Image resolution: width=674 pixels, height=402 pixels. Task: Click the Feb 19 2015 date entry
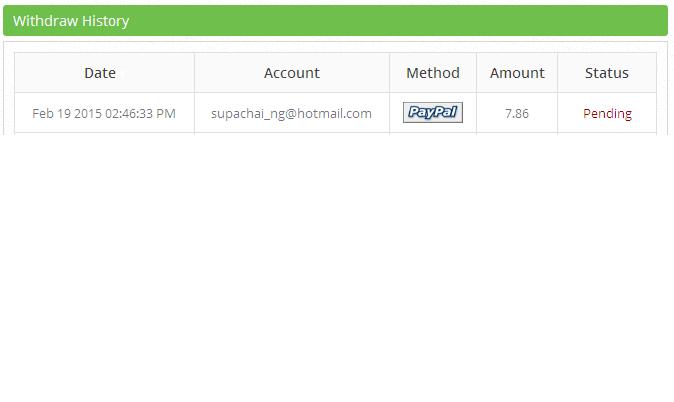[x=66, y=114]
